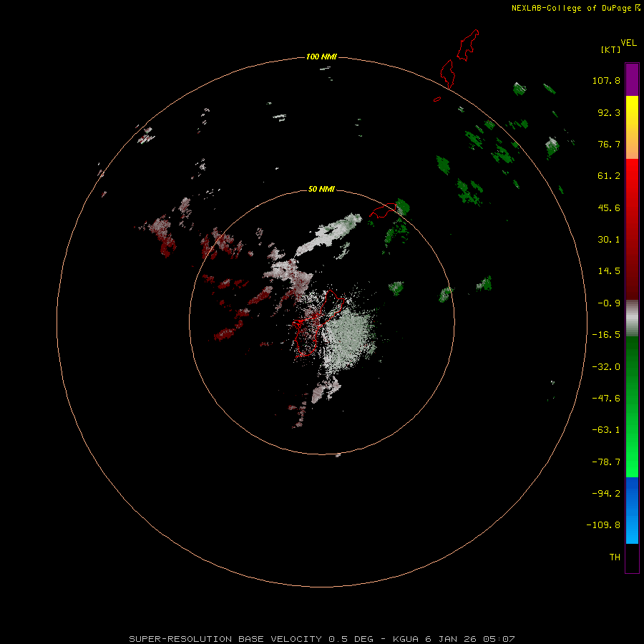
Task: Click the yellow-orange color band on legend
Action: pos(632,127)
